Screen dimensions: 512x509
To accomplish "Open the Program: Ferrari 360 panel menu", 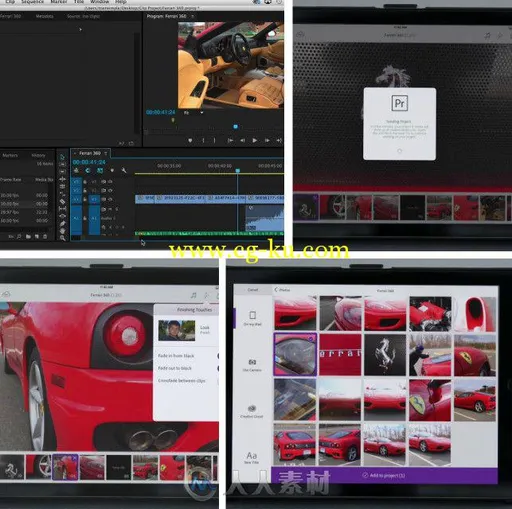I will (192, 16).
